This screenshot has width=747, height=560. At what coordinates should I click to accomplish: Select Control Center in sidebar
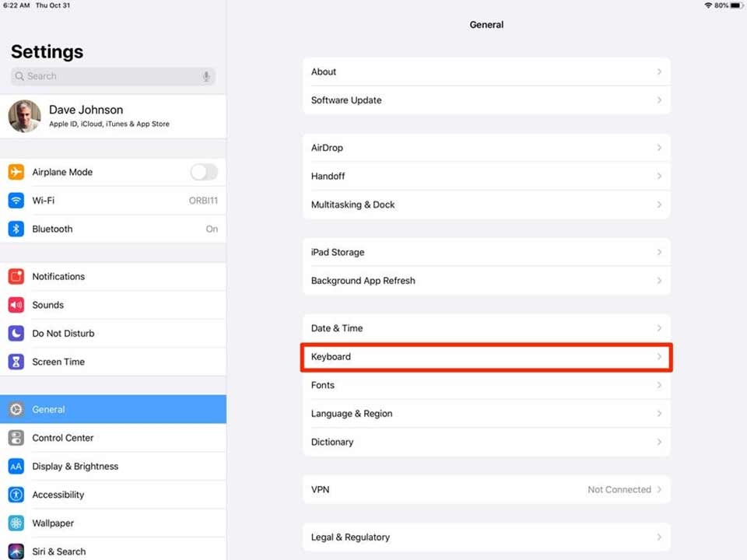click(113, 438)
